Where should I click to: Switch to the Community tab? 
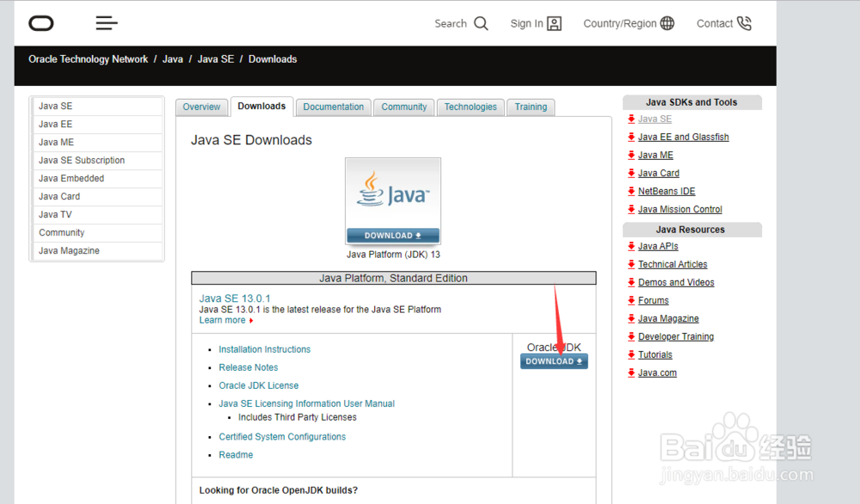(x=404, y=107)
